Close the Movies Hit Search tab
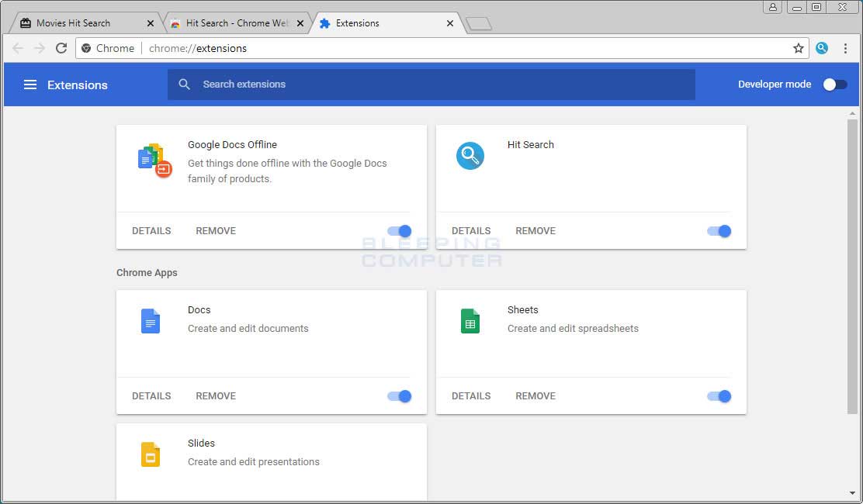The width and height of the screenshot is (863, 504). coord(151,23)
